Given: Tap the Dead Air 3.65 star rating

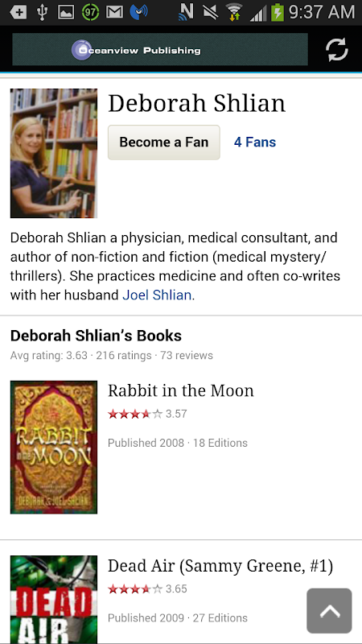Looking at the screenshot, I should pyautogui.click(x=147, y=589).
